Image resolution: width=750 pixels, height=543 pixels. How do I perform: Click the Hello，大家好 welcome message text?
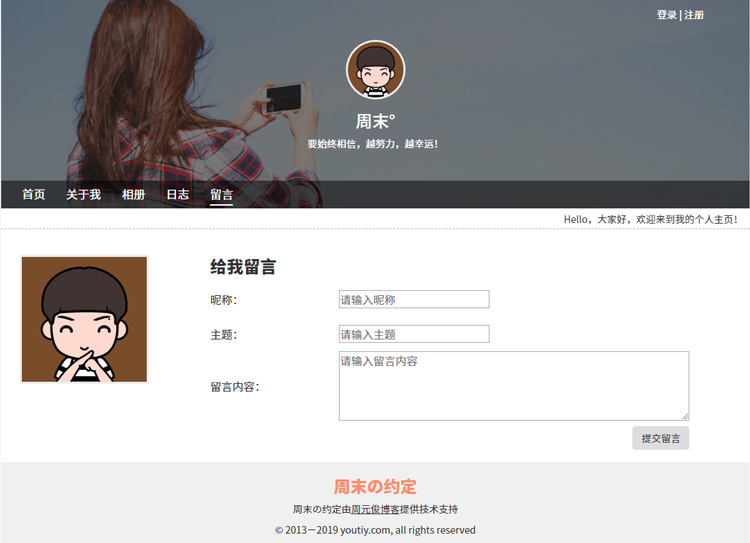point(651,220)
